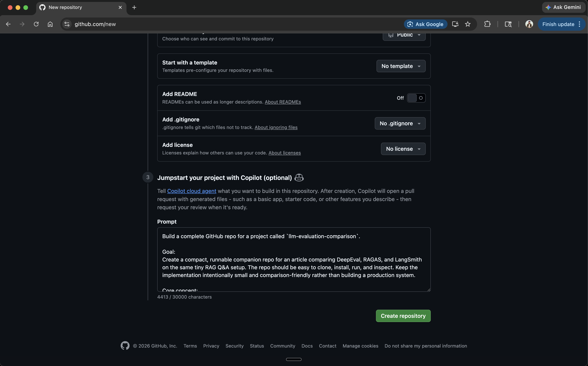Image resolution: width=588 pixels, height=366 pixels.
Task: Open the Copilot cloud agent link
Action: point(192,191)
